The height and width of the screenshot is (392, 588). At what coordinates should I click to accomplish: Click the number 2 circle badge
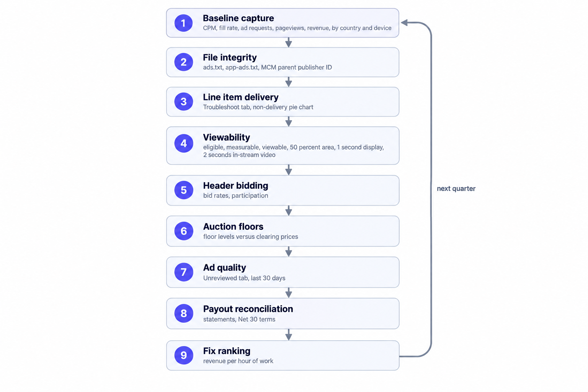(x=183, y=62)
